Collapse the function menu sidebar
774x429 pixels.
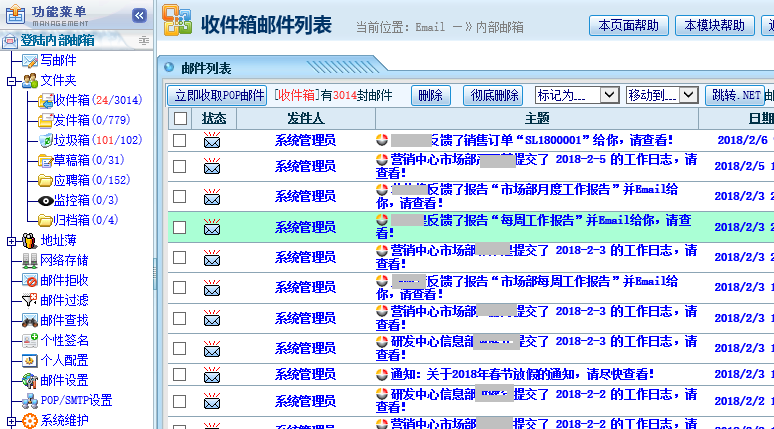(x=139, y=15)
